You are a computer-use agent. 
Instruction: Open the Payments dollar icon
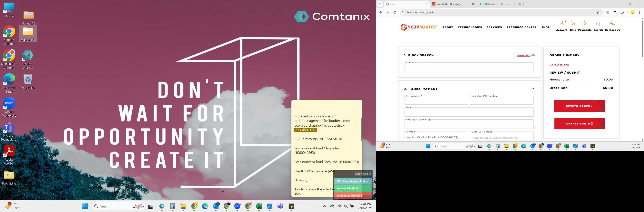(x=584, y=23)
